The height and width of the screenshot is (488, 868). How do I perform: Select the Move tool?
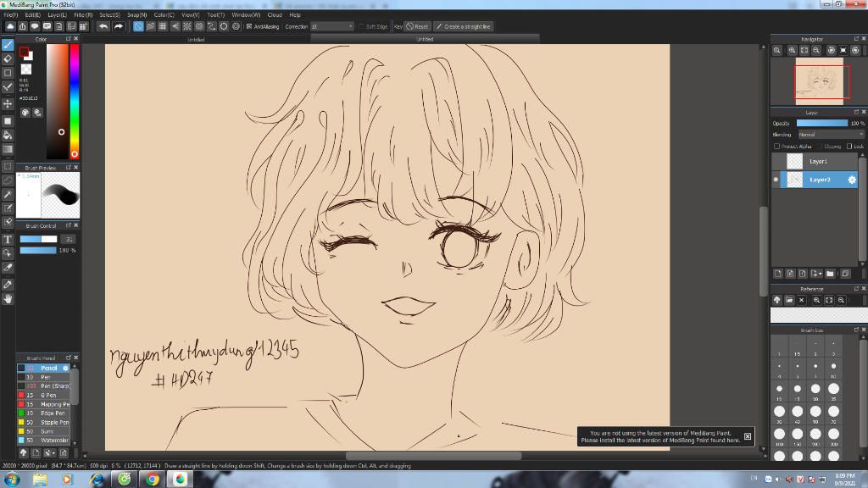point(8,103)
